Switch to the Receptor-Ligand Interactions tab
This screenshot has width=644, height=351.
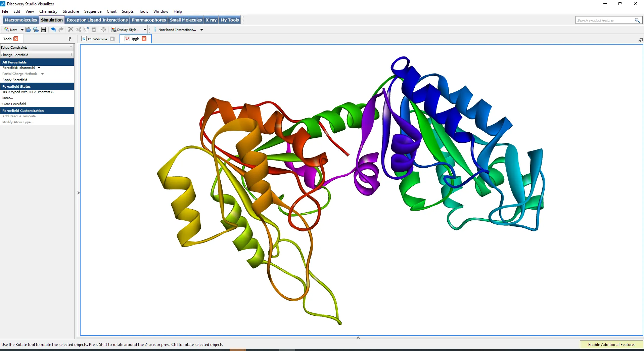pyautogui.click(x=97, y=20)
